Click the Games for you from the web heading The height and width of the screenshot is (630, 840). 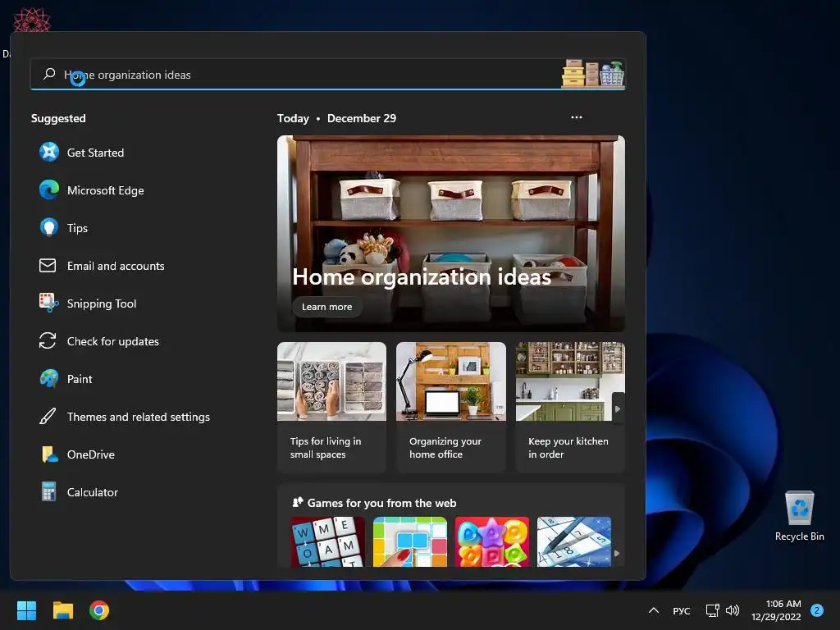(381, 503)
